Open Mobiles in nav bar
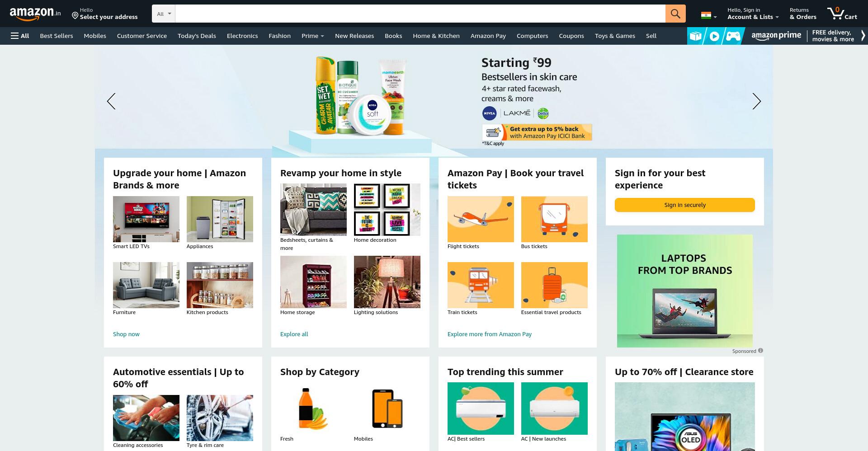Screen dimensions: 868x451 95,36
